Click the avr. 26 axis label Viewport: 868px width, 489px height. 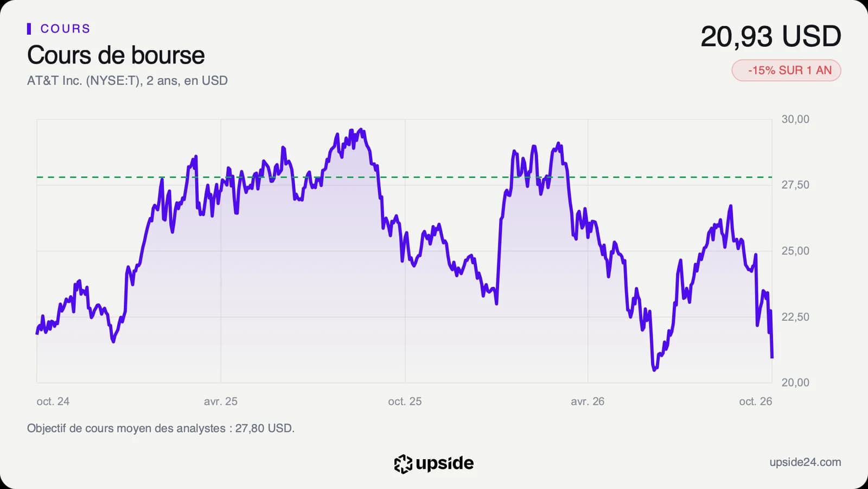pyautogui.click(x=588, y=402)
